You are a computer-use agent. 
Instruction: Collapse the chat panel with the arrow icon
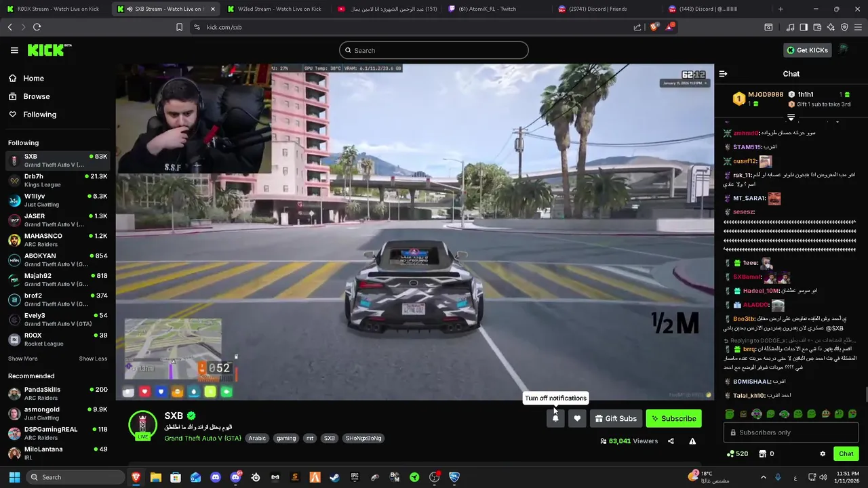723,74
